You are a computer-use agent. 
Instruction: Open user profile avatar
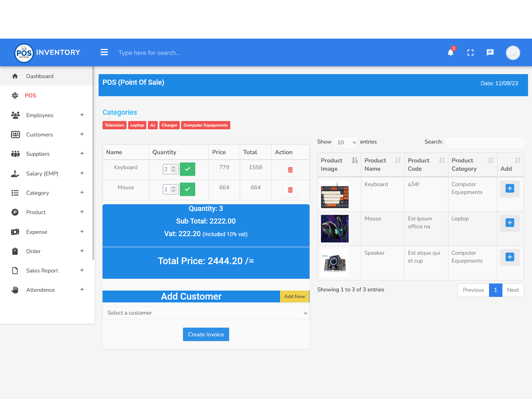(x=513, y=52)
